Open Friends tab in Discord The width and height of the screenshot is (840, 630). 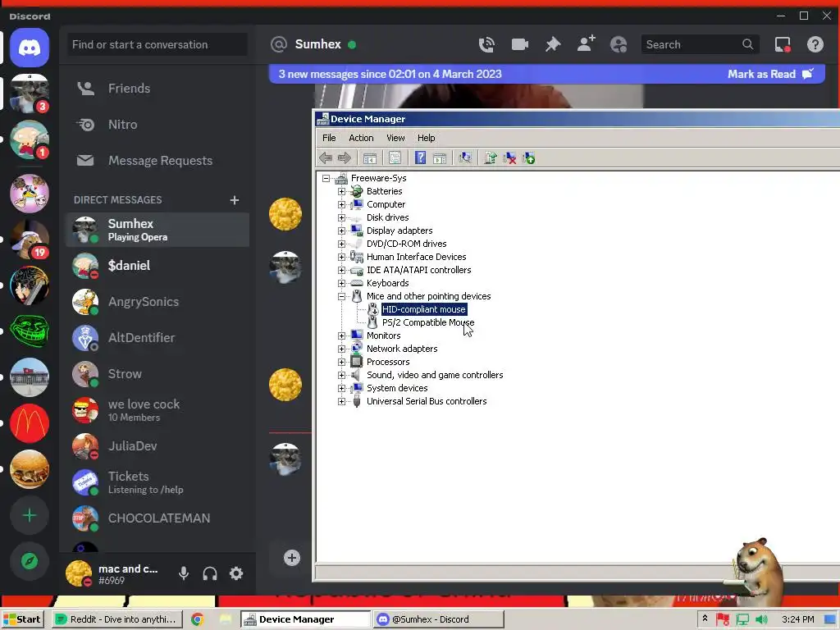(157, 89)
